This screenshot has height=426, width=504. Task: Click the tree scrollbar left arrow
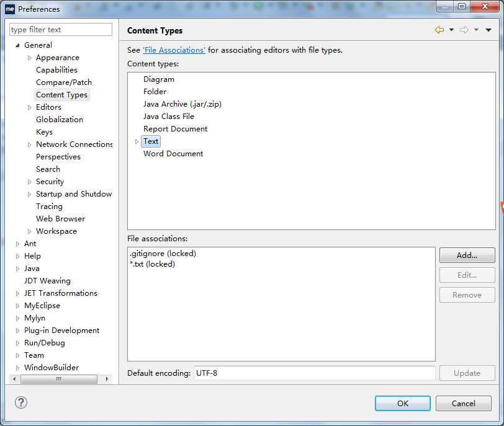[14, 379]
